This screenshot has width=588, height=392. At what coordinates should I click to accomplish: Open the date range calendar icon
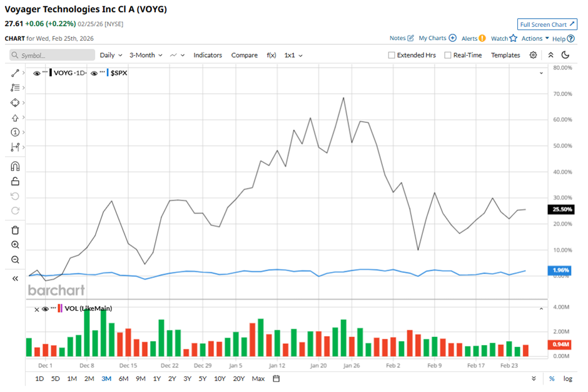coord(276,378)
